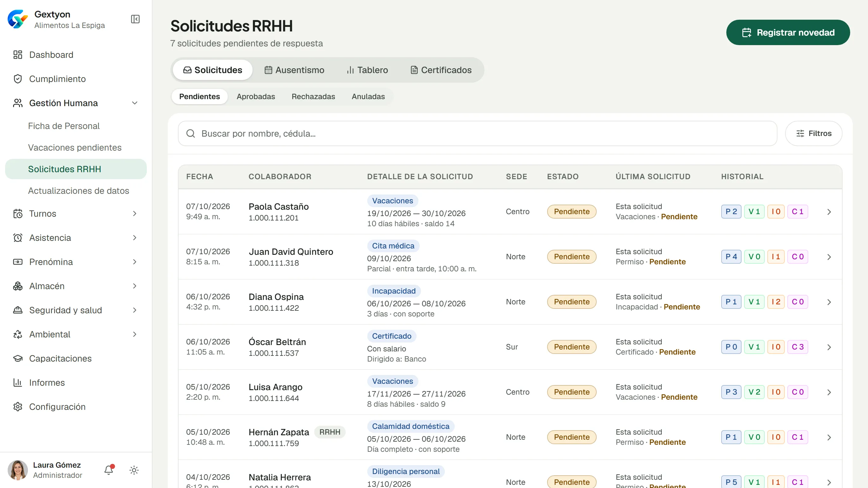868x488 pixels.
Task: Switch to the Certificados tab
Action: pos(441,70)
